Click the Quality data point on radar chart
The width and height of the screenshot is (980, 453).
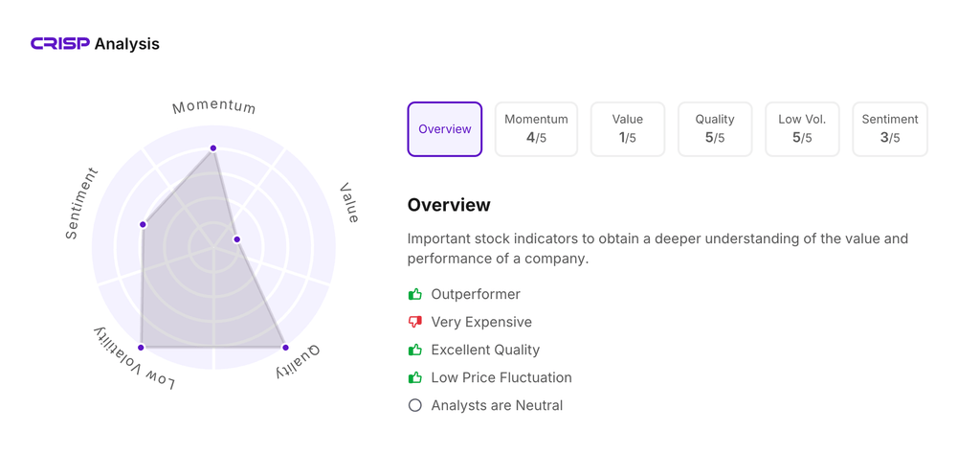point(285,348)
